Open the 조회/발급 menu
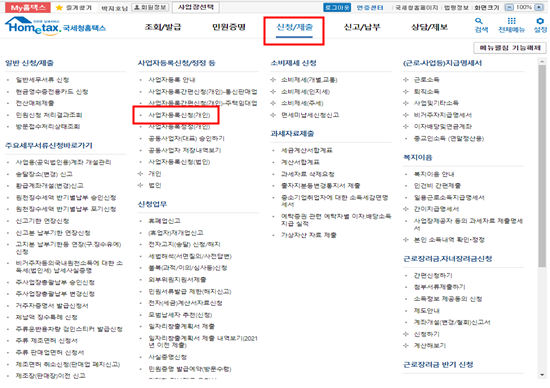This screenshot has height=388, width=550. (163, 27)
